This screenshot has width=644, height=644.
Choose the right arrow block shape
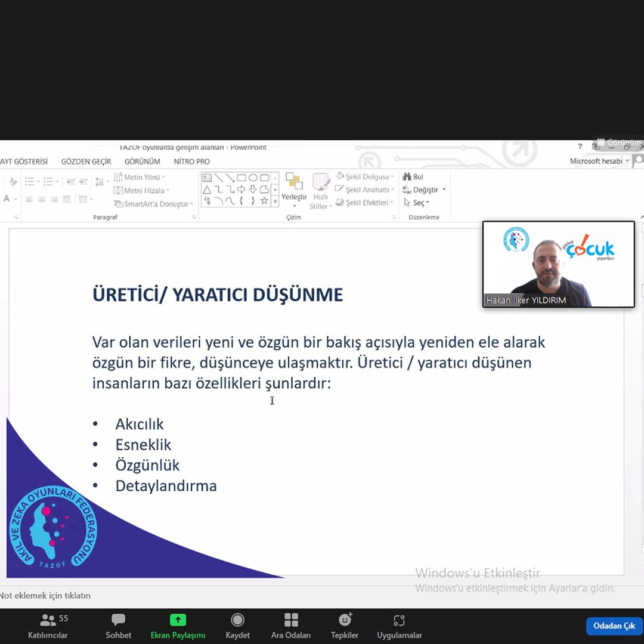coord(241,190)
